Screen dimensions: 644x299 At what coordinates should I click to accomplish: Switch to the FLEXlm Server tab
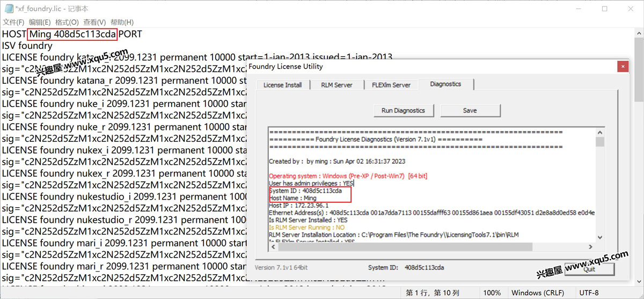391,85
